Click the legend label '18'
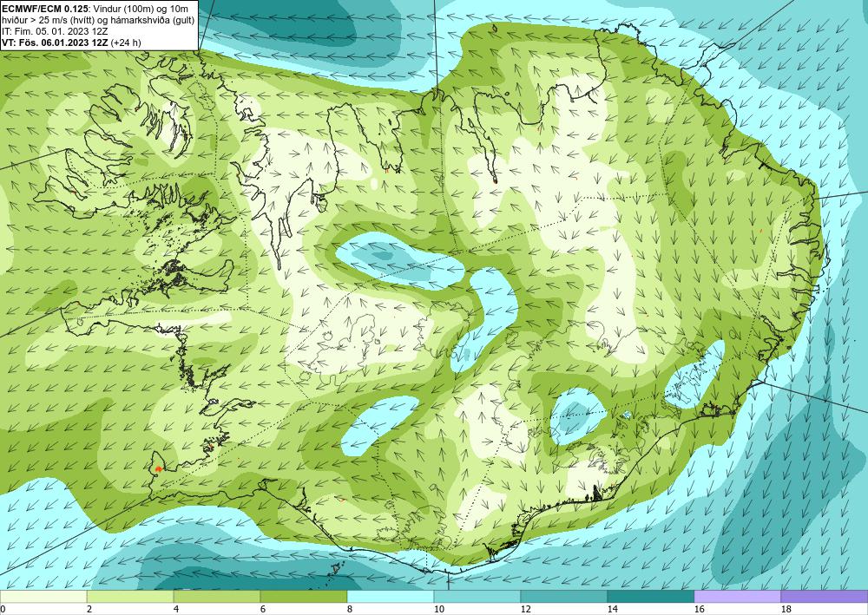868x615 pixels. pos(786,610)
